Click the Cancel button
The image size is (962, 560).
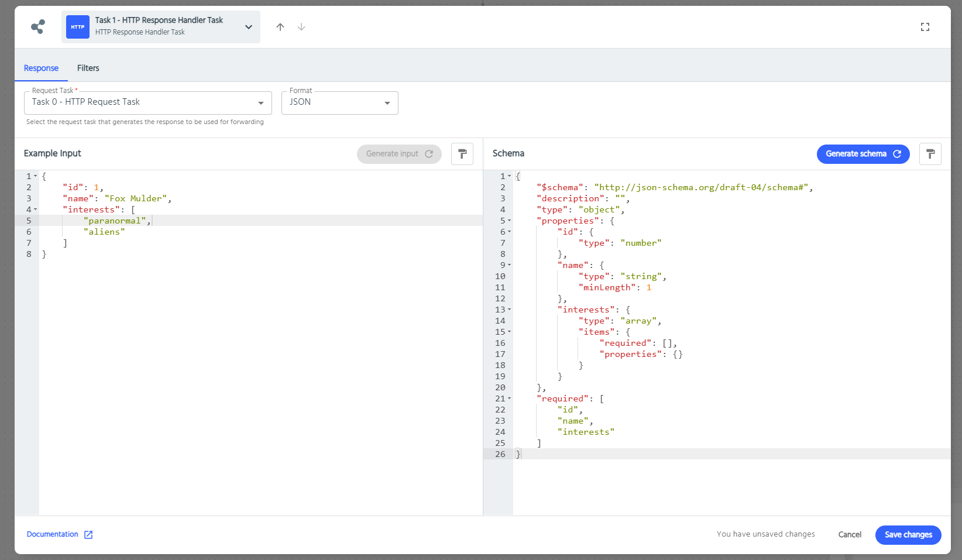[x=850, y=535]
